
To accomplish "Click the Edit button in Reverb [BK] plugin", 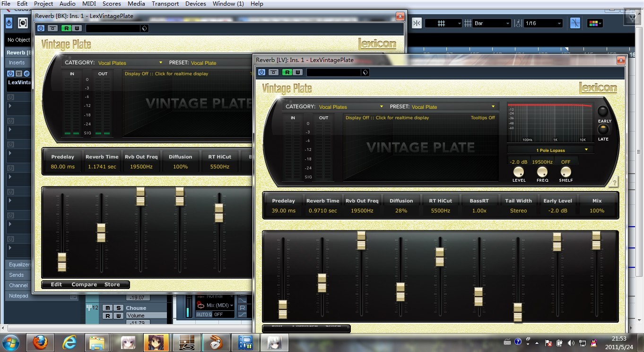I will [x=56, y=285].
